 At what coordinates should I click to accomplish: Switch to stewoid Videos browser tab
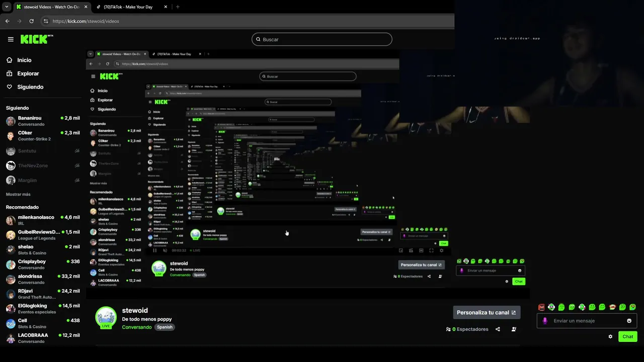(51, 7)
